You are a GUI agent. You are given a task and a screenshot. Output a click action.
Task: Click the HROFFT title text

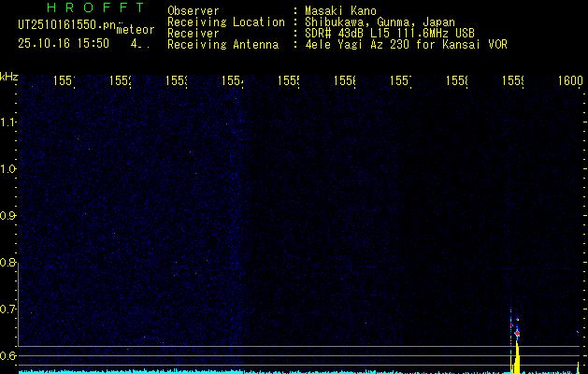click(96, 7)
